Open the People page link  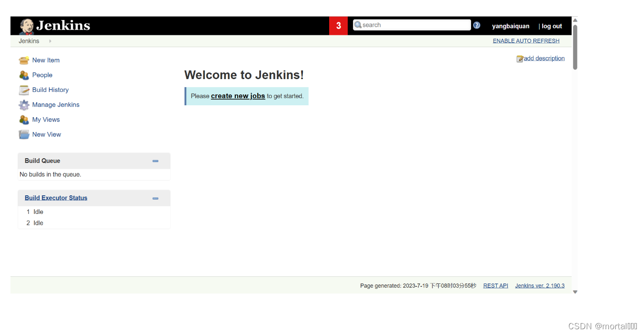[42, 75]
